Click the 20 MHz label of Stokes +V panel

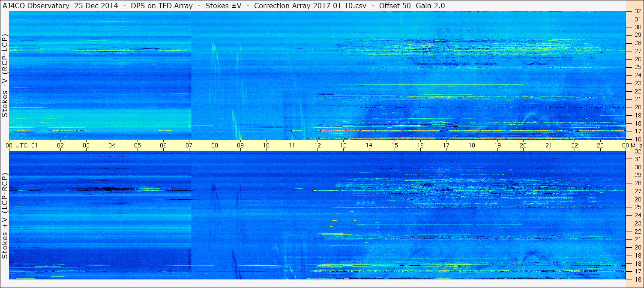(637, 247)
